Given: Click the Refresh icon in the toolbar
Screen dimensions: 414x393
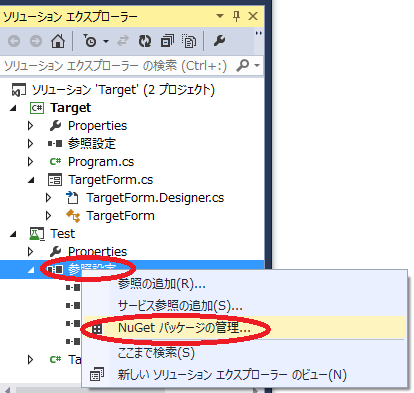Looking at the screenshot, I should coord(145,41).
